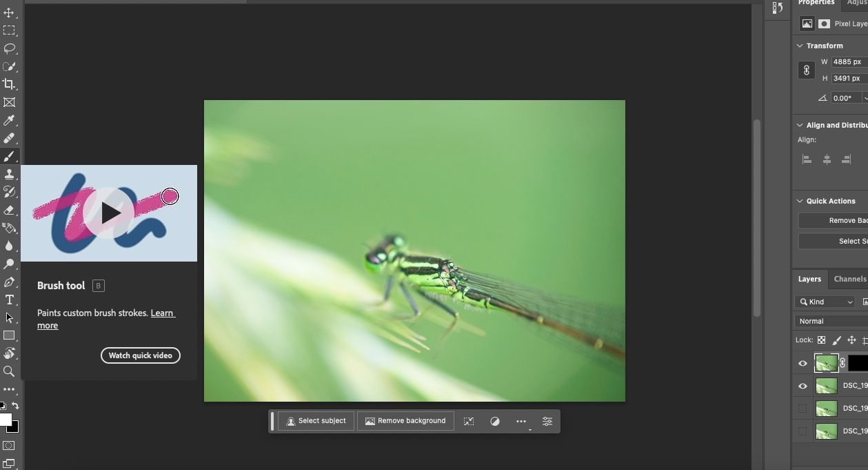Hide the top masked layer
This screenshot has height=470, width=868.
click(803, 363)
